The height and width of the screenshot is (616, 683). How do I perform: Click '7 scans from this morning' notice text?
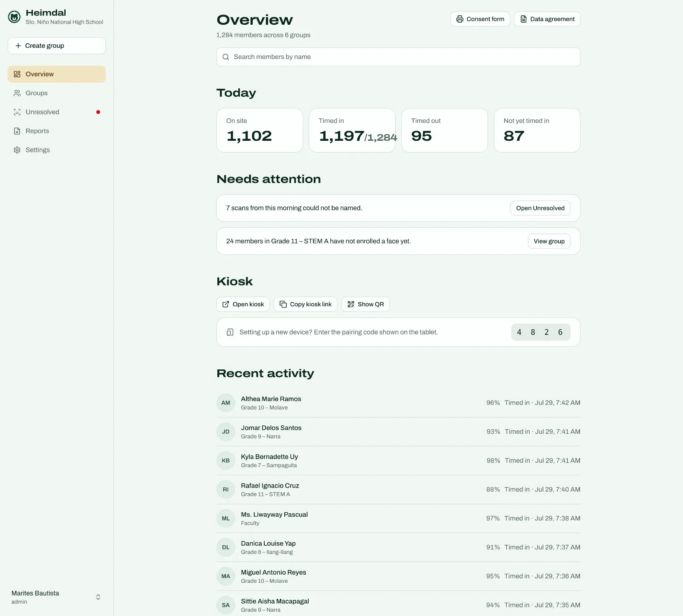(294, 208)
